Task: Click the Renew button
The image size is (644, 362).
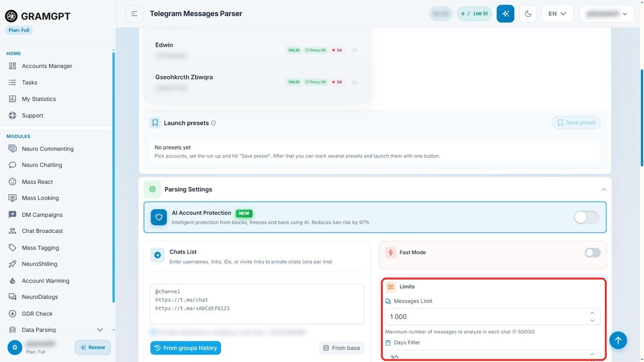Action: tap(93, 347)
